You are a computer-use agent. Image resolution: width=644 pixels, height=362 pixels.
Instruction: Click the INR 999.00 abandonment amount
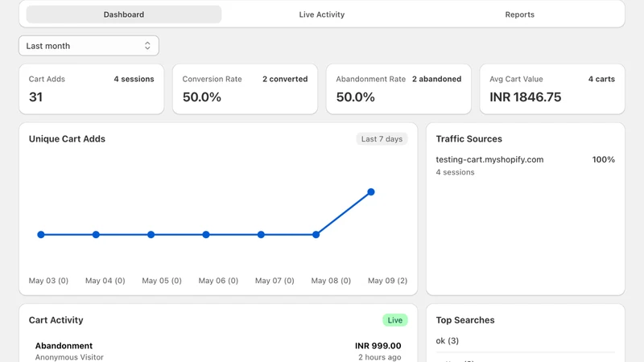click(x=378, y=346)
